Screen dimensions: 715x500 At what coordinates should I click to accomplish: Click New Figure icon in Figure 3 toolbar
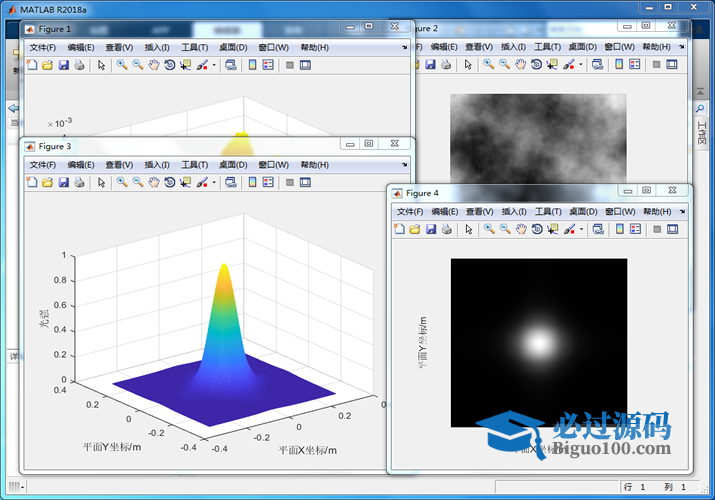32,182
